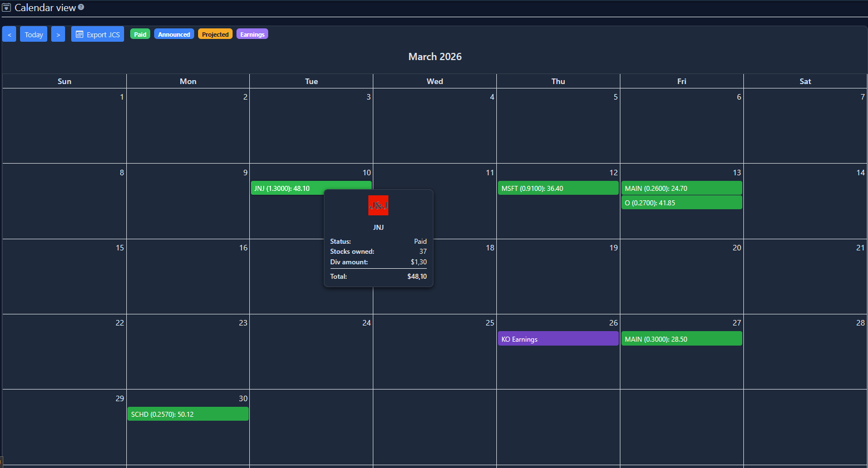This screenshot has height=468, width=868.
Task: Select day number 19
Action: [x=613, y=248]
